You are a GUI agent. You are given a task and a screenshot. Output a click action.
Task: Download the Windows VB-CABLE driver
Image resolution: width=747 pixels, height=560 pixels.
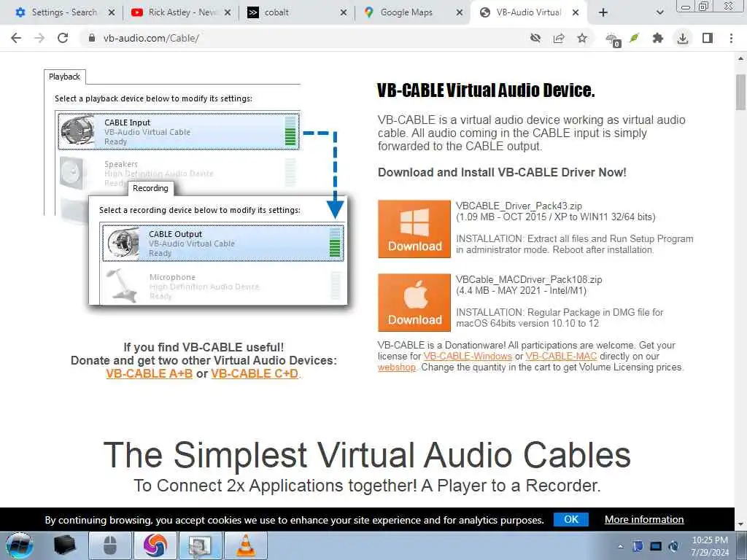click(414, 229)
